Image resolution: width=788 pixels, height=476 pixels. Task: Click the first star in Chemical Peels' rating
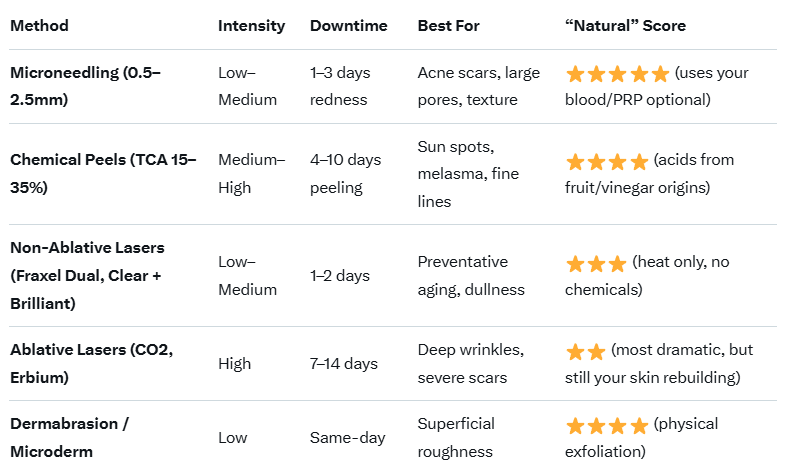coord(575,162)
